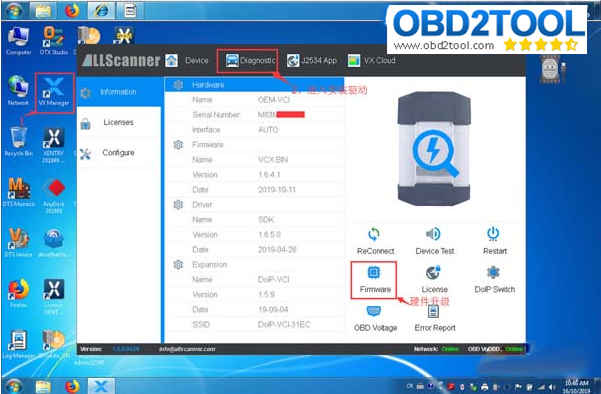
Task: Open the OBD Voltage tool
Action: [x=375, y=317]
